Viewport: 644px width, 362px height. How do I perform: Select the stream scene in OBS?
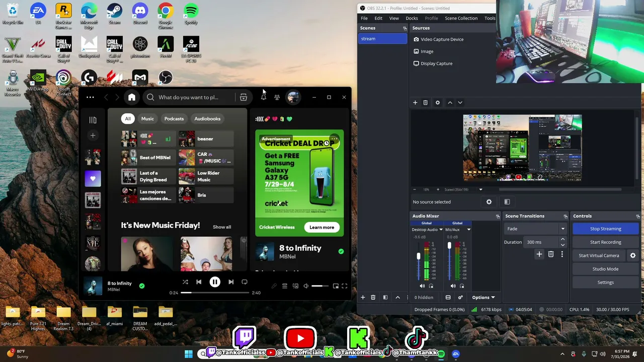click(x=382, y=39)
